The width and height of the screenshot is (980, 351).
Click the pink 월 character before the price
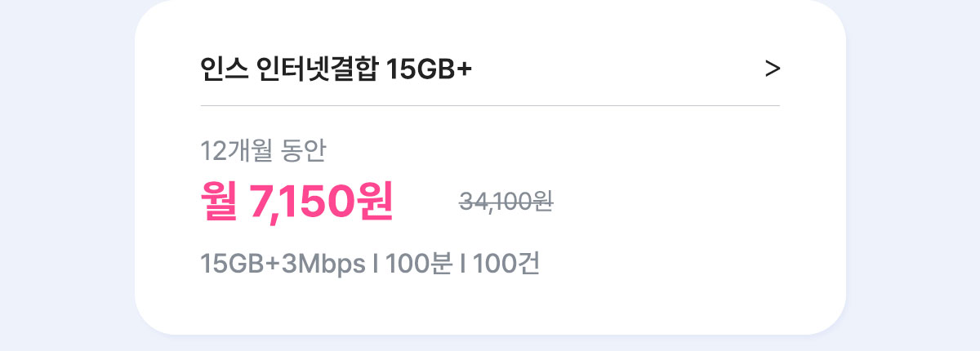click(219, 201)
